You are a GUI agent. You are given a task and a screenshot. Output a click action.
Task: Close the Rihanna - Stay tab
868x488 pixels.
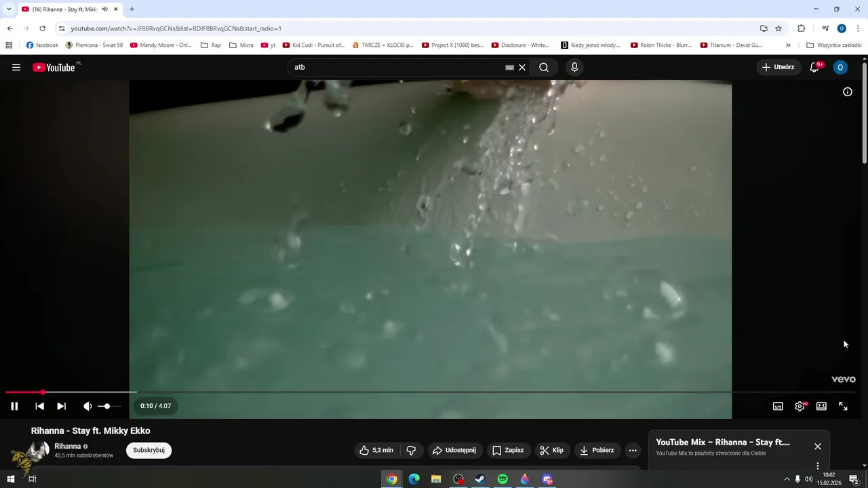(116, 9)
